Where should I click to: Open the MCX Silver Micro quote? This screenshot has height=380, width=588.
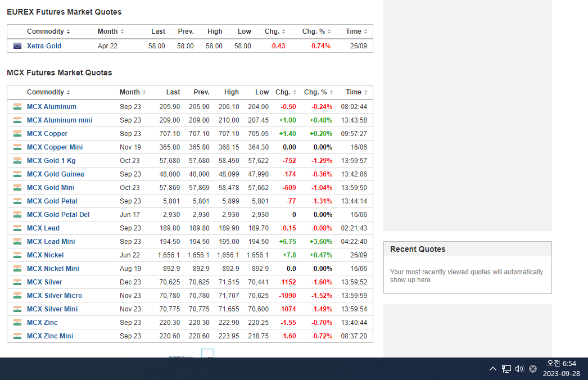pyautogui.click(x=55, y=296)
